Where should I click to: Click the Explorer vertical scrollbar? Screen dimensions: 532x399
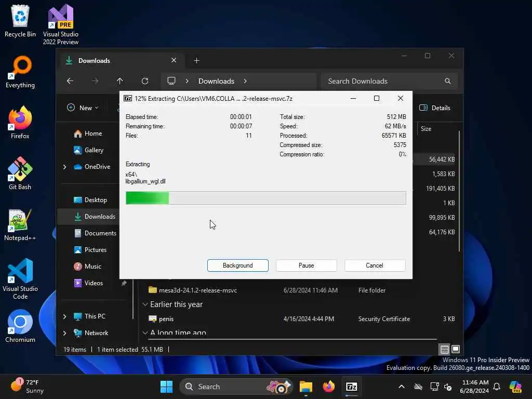(x=459, y=191)
